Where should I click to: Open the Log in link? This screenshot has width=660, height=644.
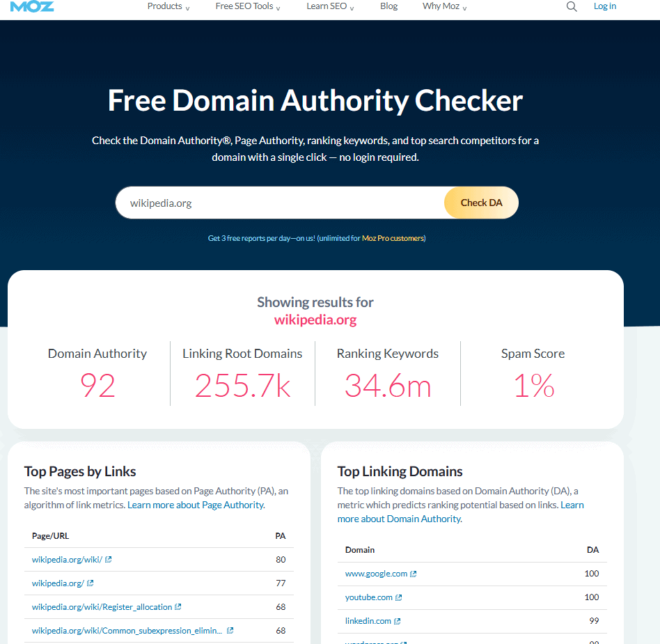604,6
